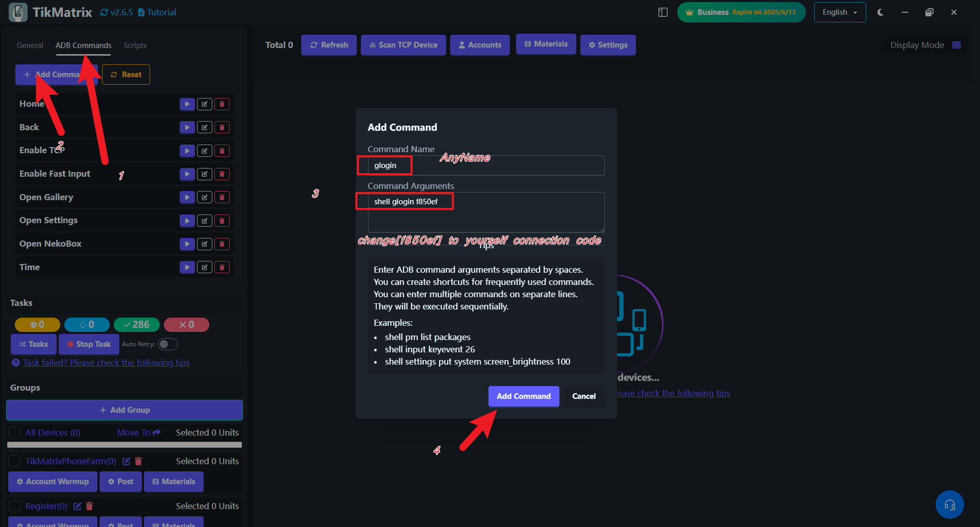Open the Tasks list button
This screenshot has height=527, width=980.
coord(34,344)
